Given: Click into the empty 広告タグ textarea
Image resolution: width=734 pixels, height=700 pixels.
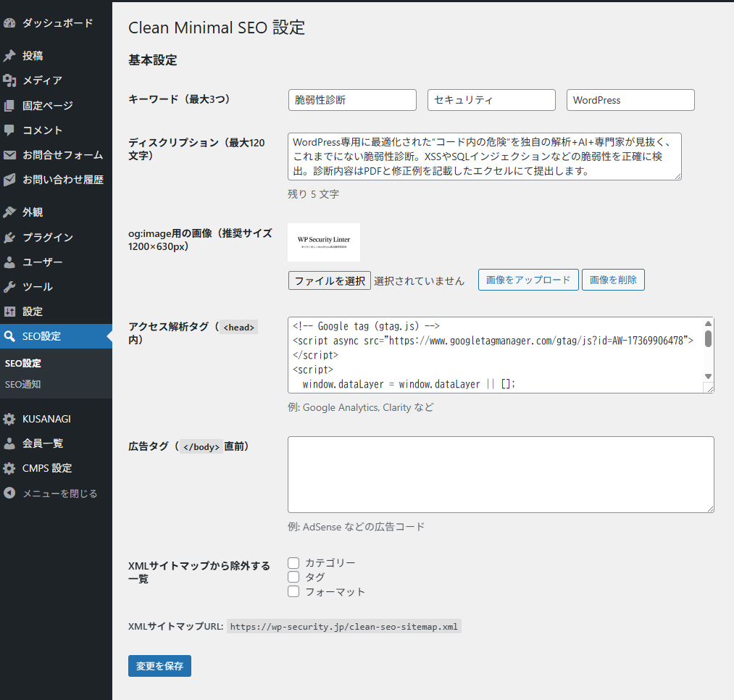Looking at the screenshot, I should pos(501,475).
